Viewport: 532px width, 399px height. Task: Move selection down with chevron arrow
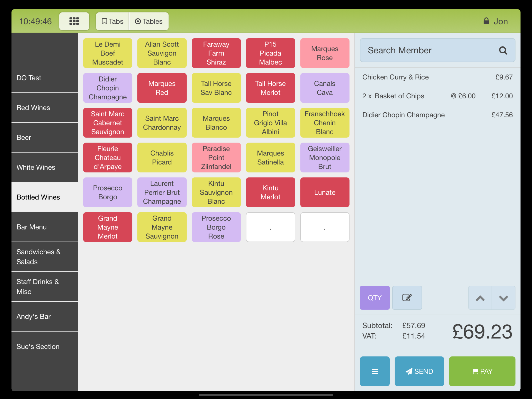coord(503,298)
